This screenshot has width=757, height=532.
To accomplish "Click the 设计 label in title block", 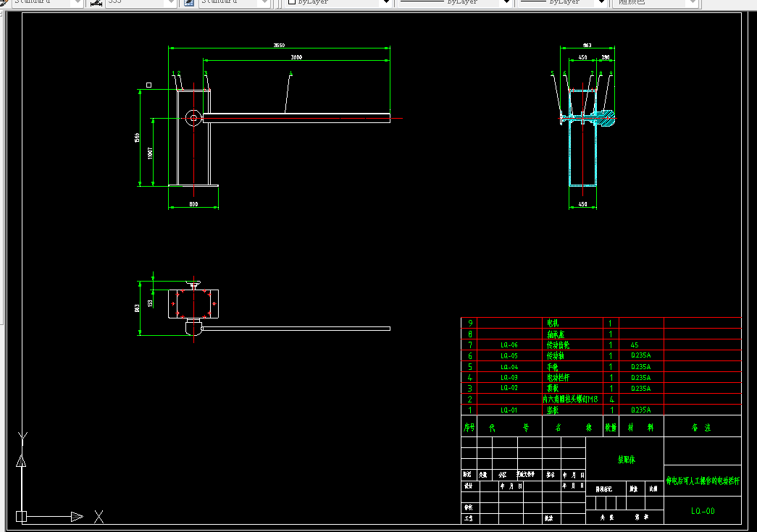I will tap(468, 486).
